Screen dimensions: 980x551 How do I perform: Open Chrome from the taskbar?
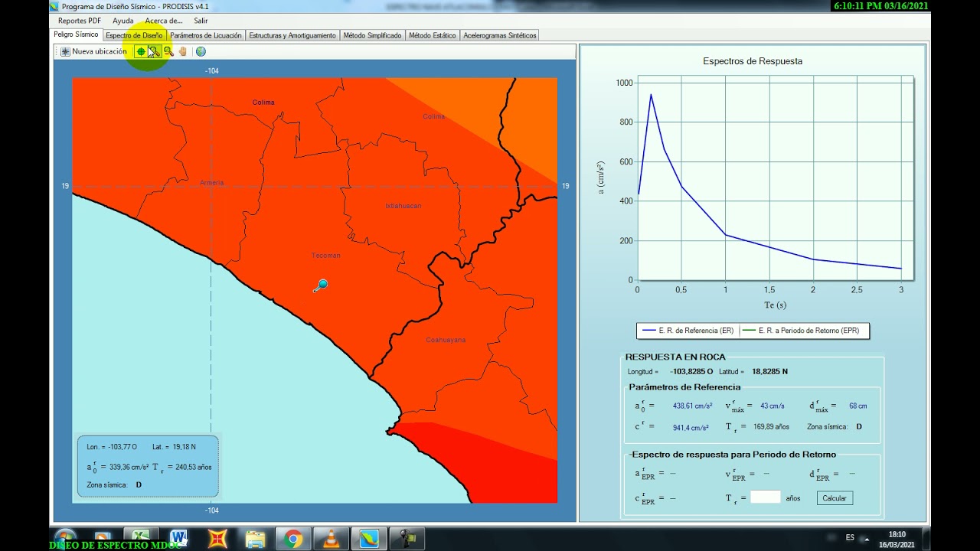tap(292, 540)
